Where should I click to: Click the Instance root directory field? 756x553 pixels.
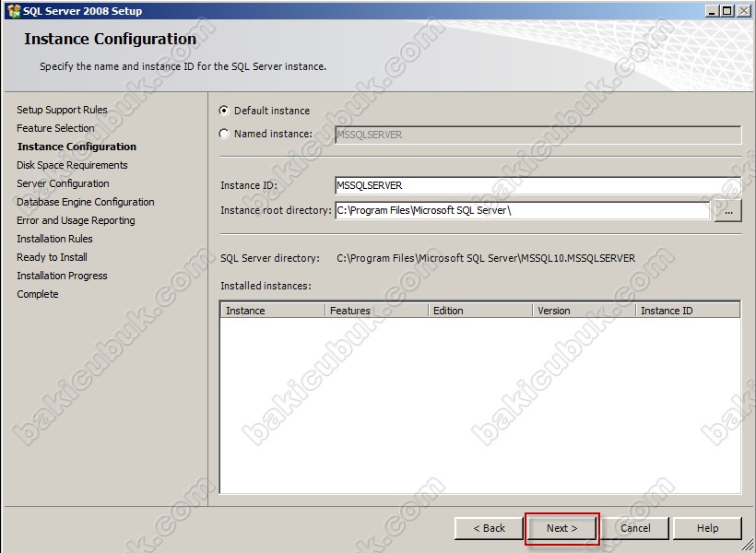click(x=522, y=210)
